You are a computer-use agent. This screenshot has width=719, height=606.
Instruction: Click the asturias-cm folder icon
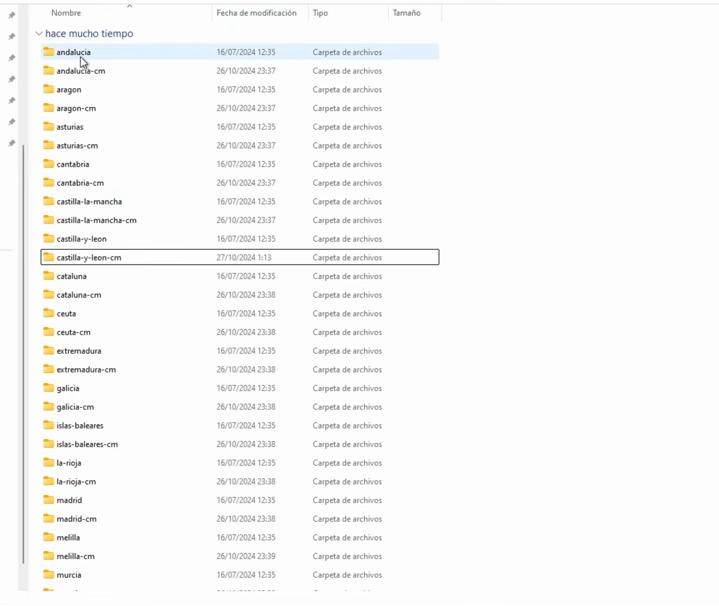click(x=49, y=145)
